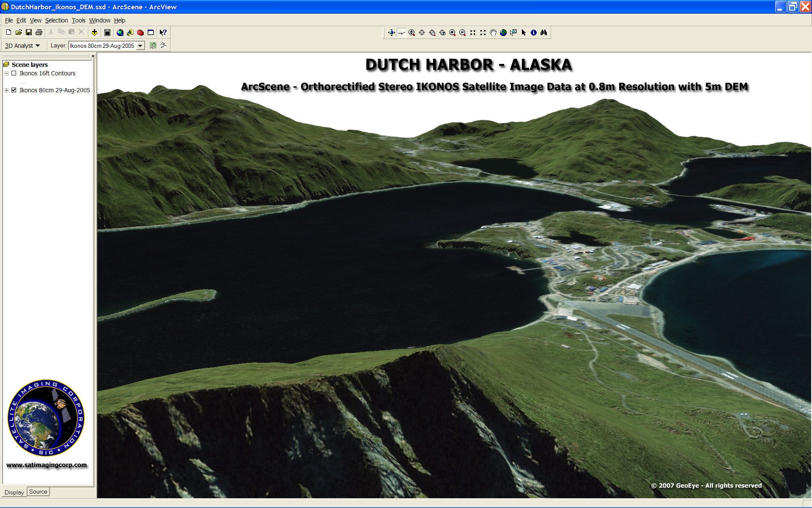
Task: Open the ArcToolbox window
Action: tap(140, 33)
